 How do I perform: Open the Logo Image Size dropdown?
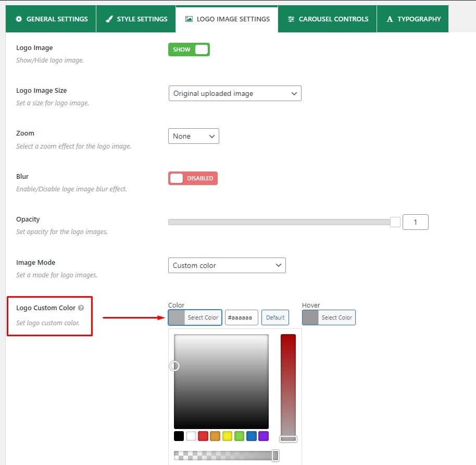pyautogui.click(x=235, y=93)
